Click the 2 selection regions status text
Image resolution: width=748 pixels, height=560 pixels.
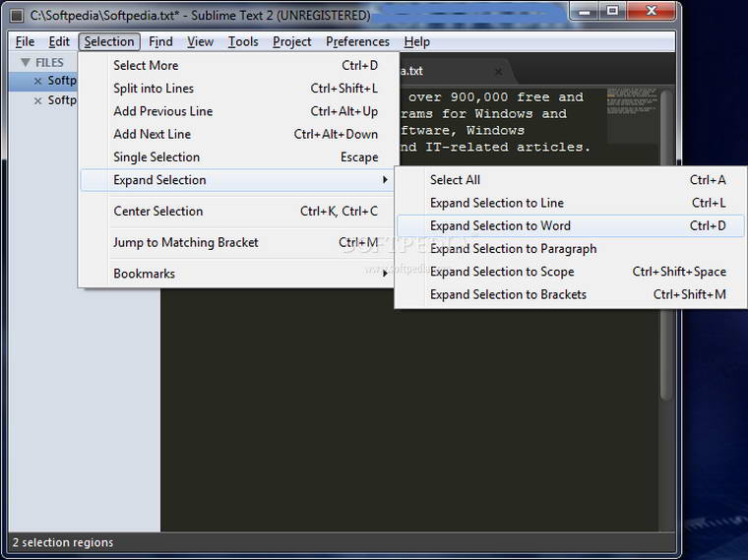pos(63,542)
